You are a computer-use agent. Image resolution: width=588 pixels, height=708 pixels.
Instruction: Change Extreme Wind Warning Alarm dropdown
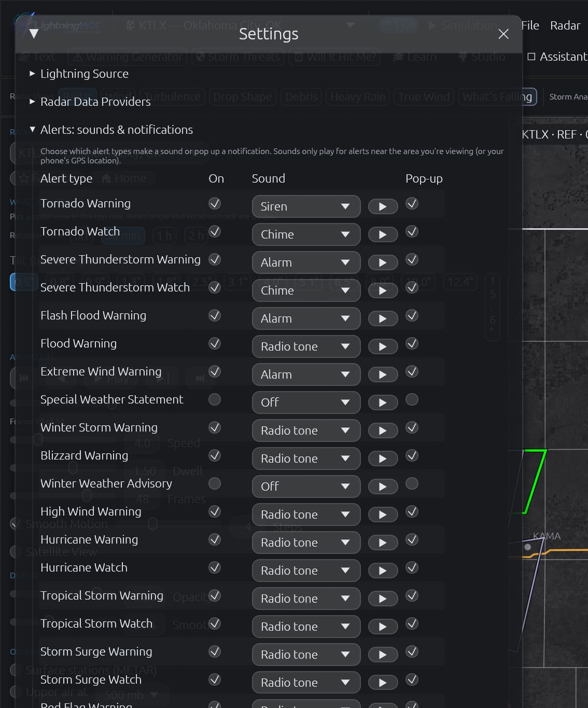click(306, 374)
